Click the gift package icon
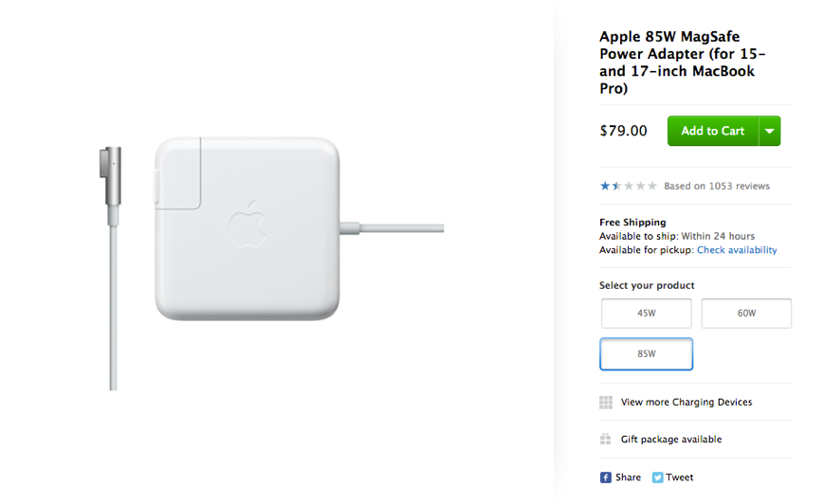Image resolution: width=824 pixels, height=504 pixels. tap(606, 440)
